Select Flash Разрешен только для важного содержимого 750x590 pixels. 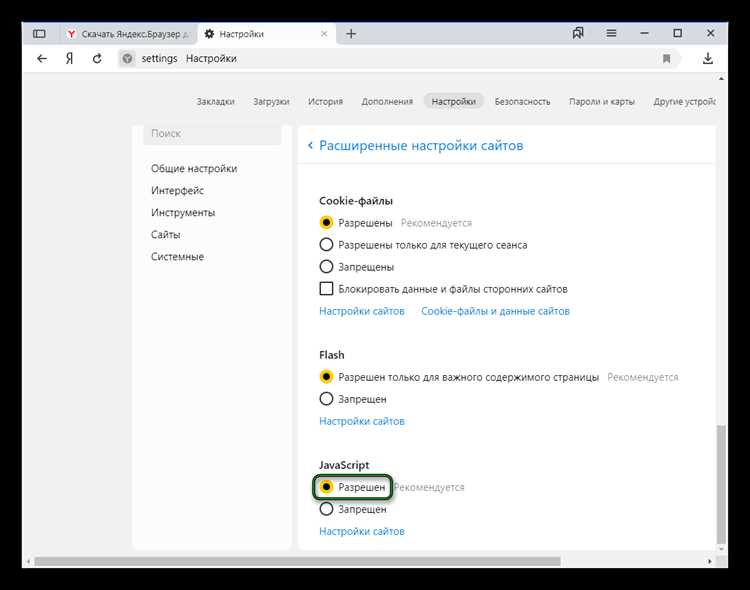[x=326, y=377]
